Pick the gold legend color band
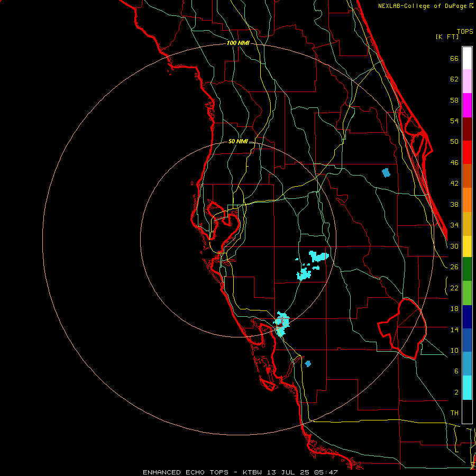 467,224
